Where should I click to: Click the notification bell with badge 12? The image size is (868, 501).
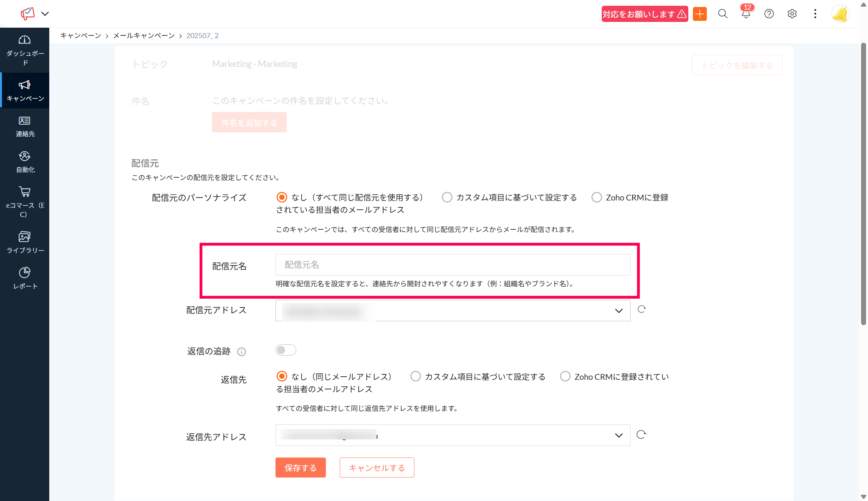[746, 14]
